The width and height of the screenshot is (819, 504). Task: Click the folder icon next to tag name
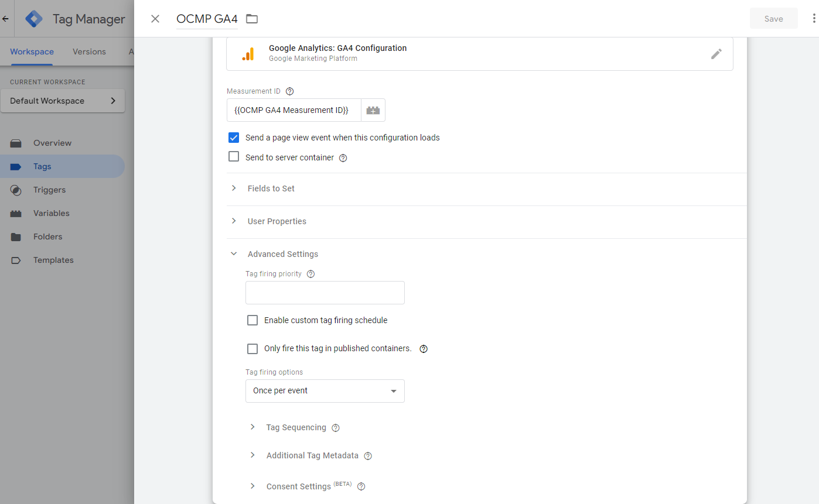[x=252, y=19]
